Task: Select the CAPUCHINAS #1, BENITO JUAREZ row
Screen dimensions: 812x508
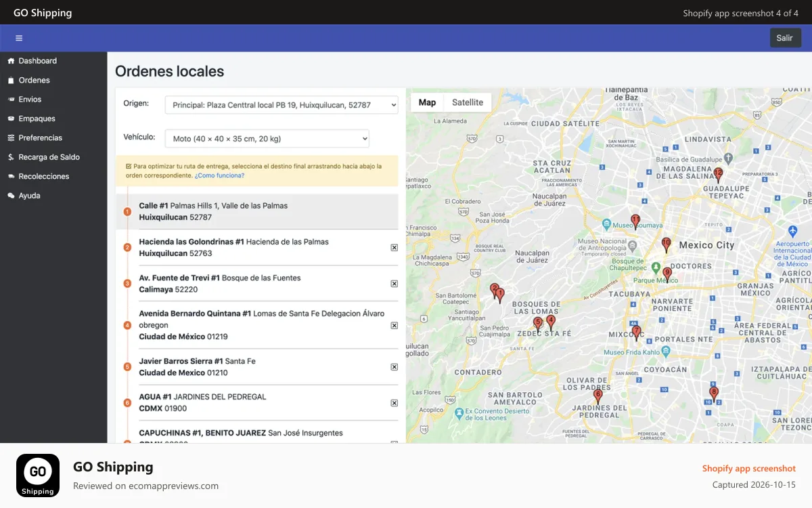Action: [257, 433]
